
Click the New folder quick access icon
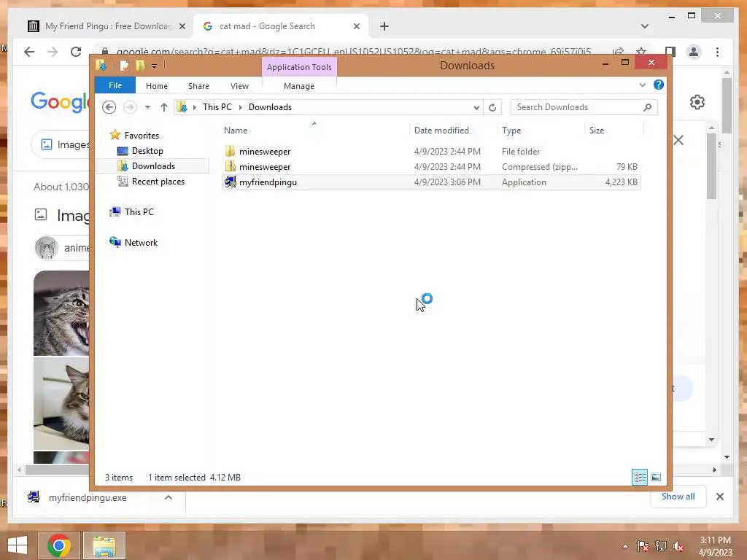(x=140, y=66)
